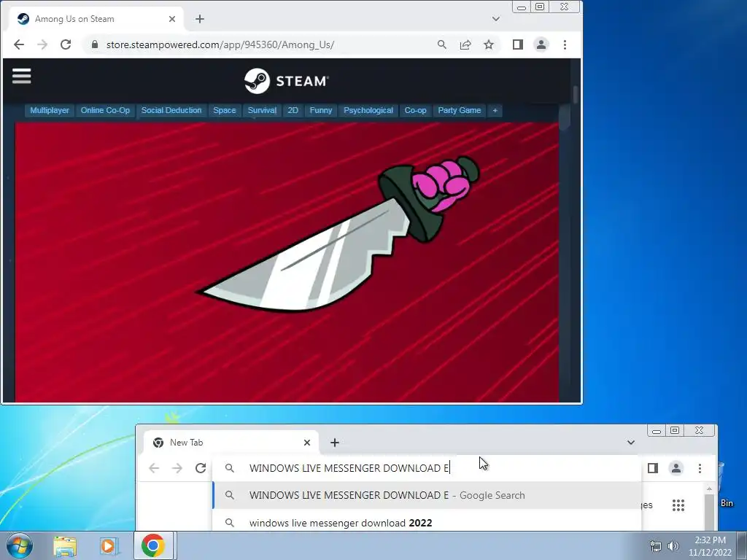Select the Co-op tag
The height and width of the screenshot is (560, 747).
[415, 111]
